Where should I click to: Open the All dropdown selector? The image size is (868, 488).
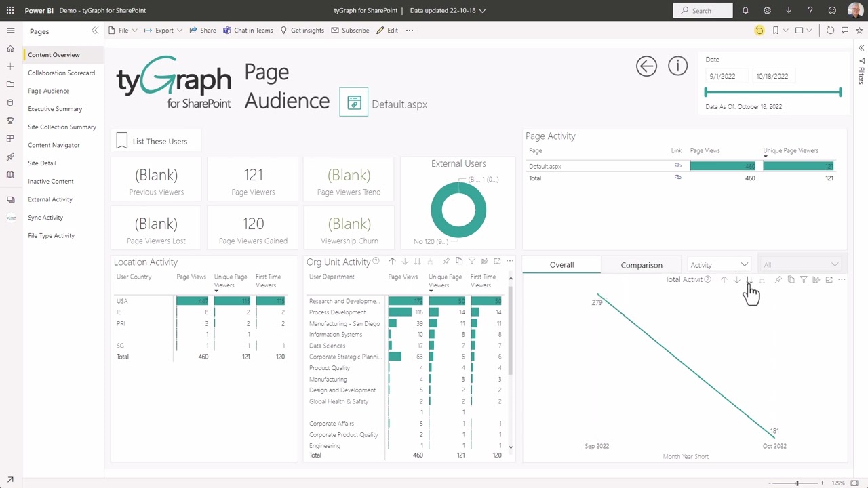(802, 265)
